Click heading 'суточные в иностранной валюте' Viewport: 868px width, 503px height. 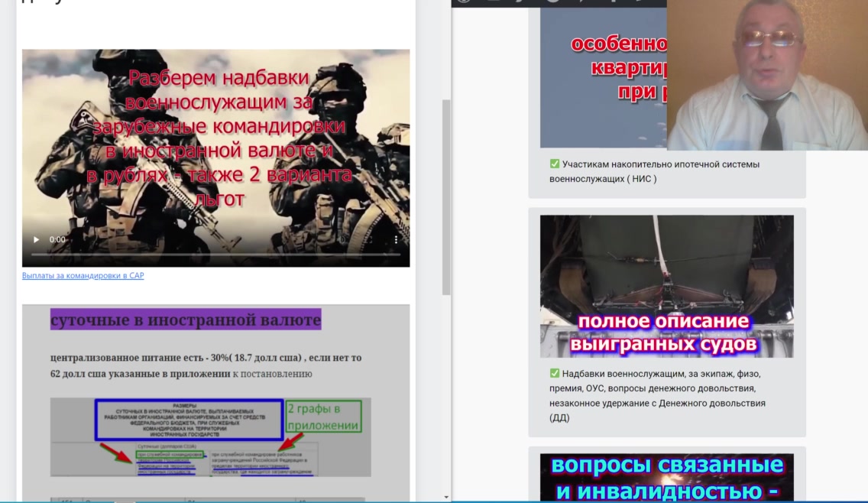coord(186,320)
